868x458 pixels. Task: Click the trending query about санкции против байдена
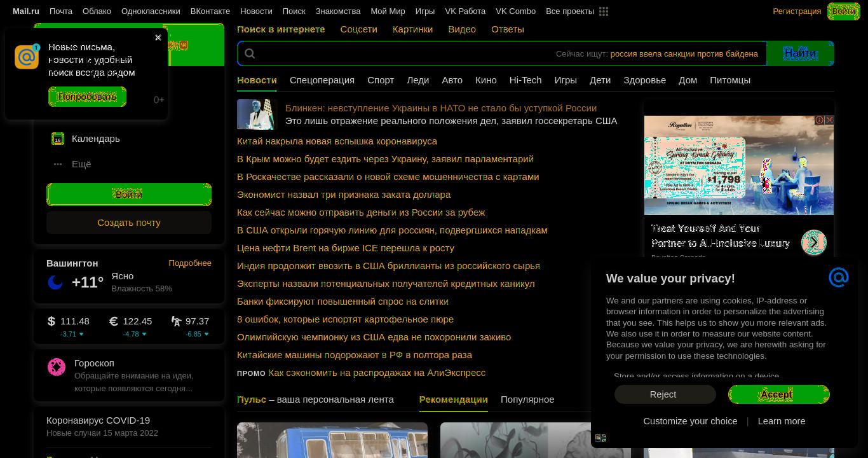click(684, 54)
